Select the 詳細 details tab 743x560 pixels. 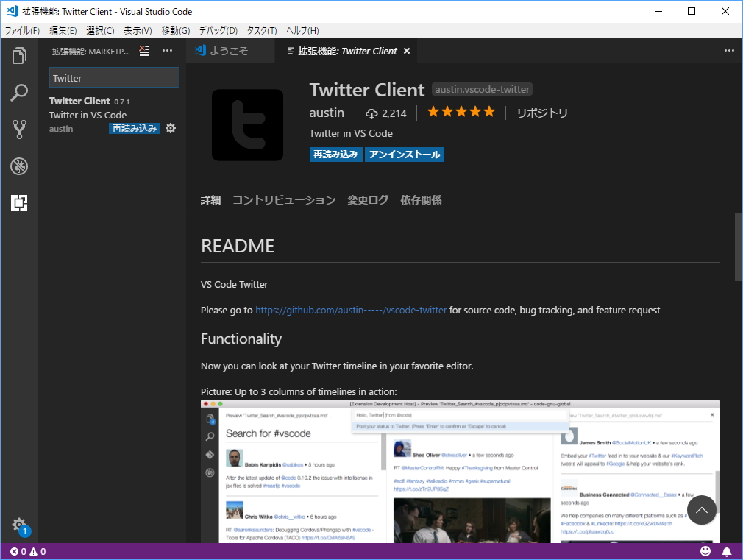tap(211, 200)
